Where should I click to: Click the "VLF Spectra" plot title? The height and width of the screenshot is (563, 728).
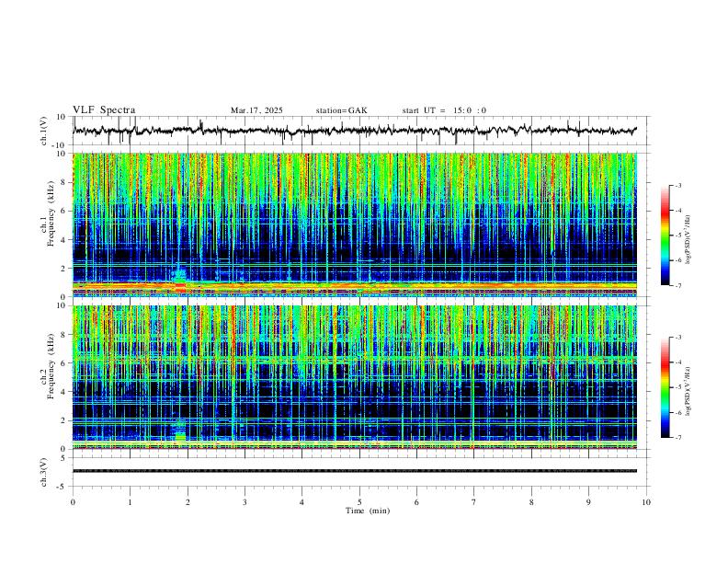pos(104,110)
